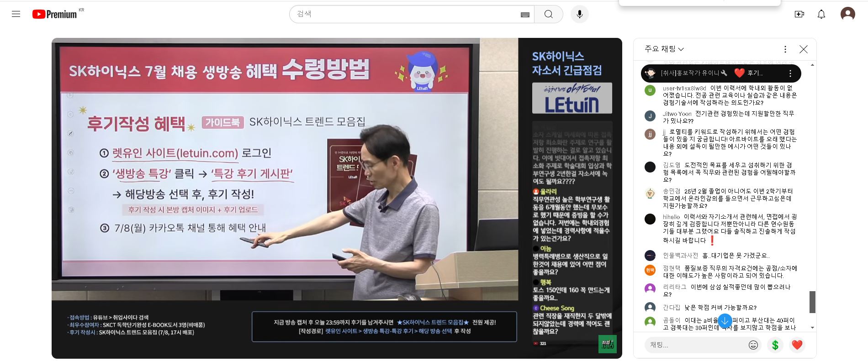Open the pinned message three-dot menu
The width and height of the screenshot is (868, 361).
(x=790, y=73)
